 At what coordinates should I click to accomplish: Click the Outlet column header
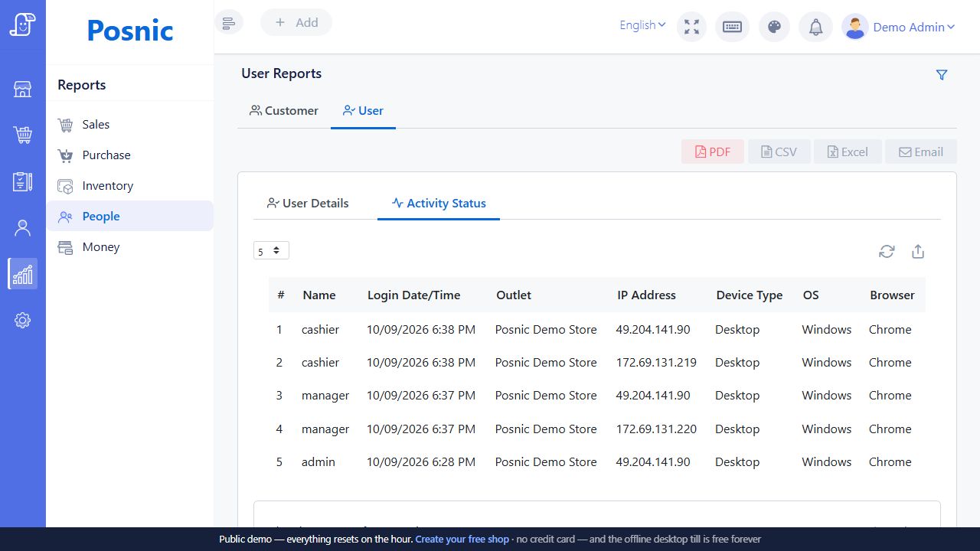(x=514, y=295)
